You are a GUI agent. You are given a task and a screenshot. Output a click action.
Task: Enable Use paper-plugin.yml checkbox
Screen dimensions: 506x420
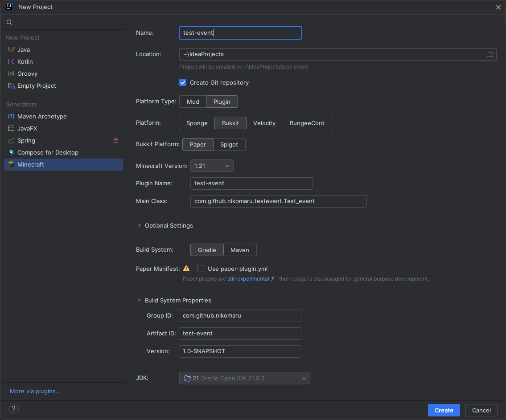[201, 269]
